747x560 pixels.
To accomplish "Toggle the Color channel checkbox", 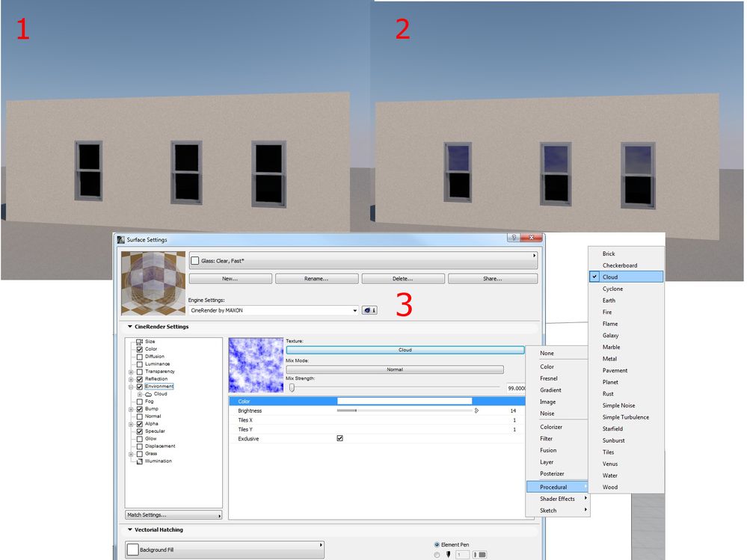I will 140,349.
